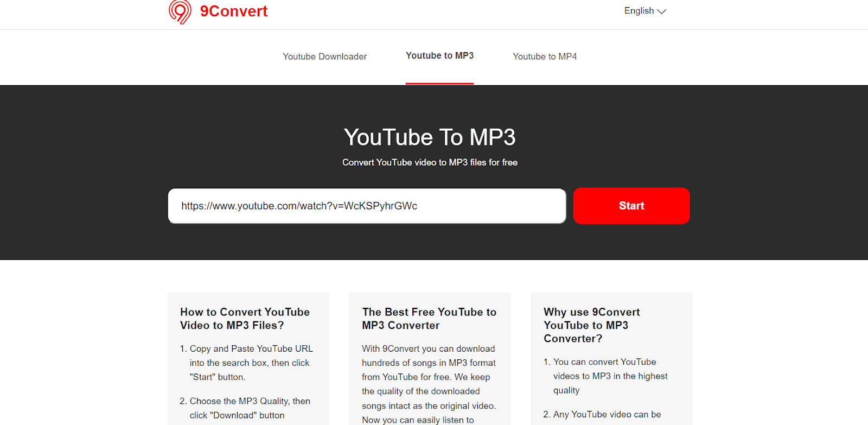
Task: Click the 9Convert logo icon
Action: (180, 11)
